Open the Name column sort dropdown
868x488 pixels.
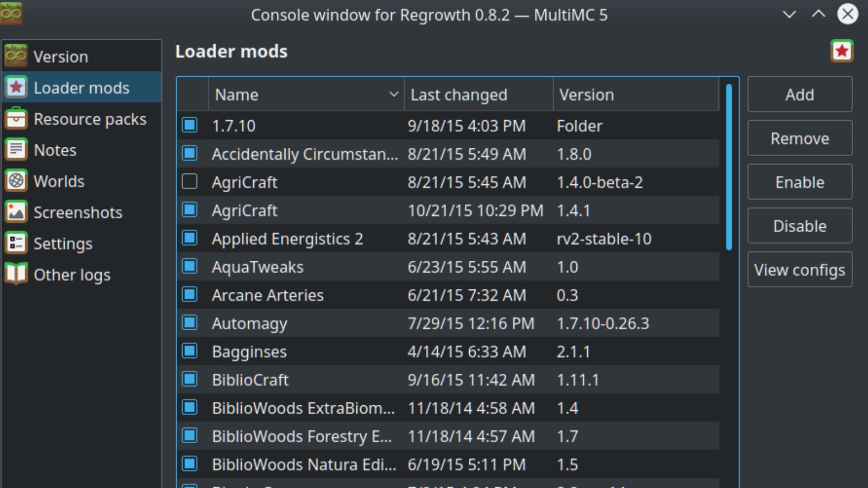click(x=393, y=94)
